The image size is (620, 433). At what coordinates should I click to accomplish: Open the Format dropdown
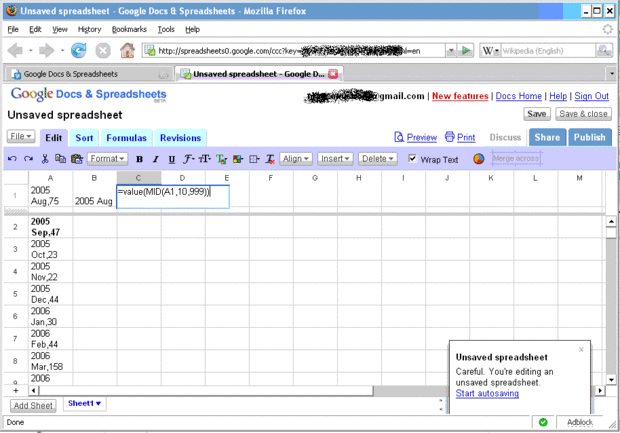tap(107, 159)
